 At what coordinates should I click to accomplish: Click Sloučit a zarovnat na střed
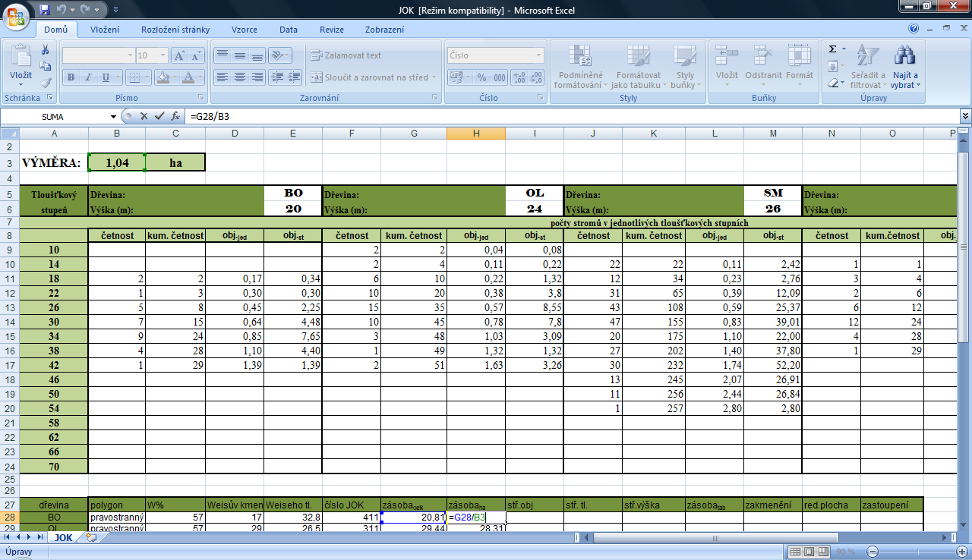click(x=373, y=77)
